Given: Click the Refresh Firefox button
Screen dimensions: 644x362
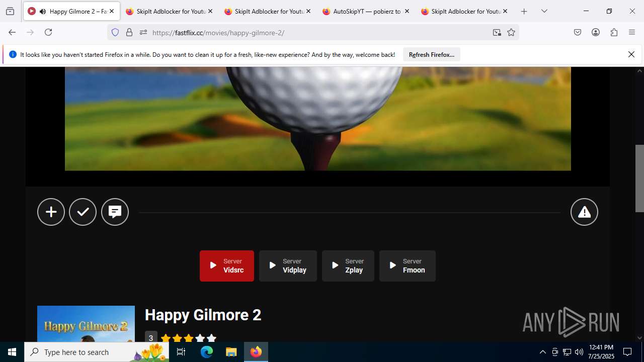Looking at the screenshot, I should [432, 55].
